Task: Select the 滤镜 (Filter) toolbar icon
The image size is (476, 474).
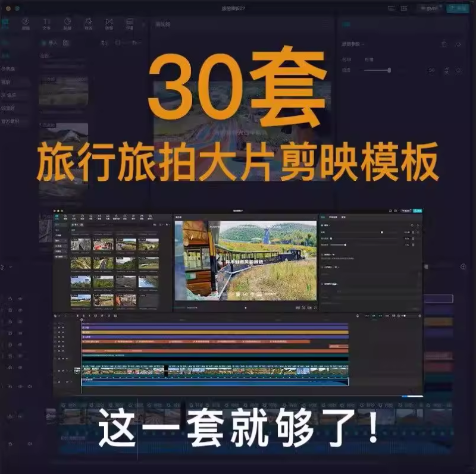Action: 129,24
